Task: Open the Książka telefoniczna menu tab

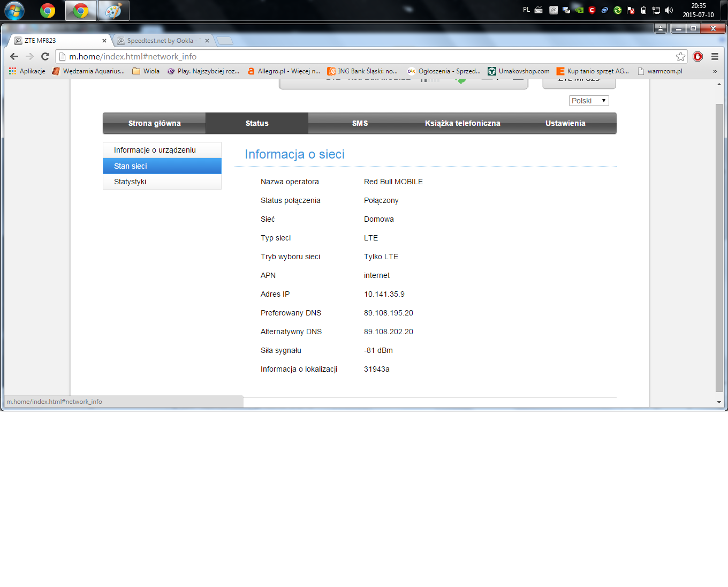Action: [462, 123]
